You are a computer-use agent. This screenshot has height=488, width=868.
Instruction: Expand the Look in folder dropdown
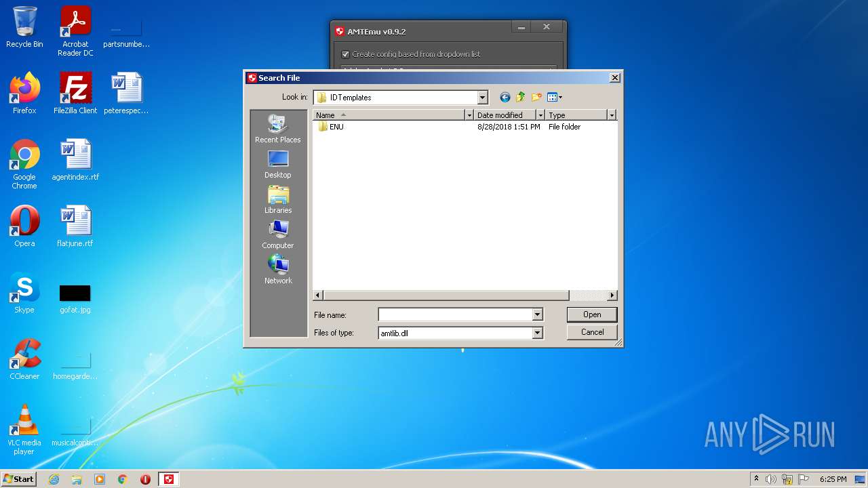pyautogui.click(x=482, y=97)
